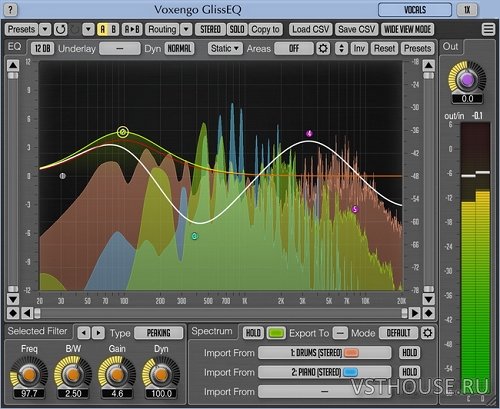Open the Static mode dropdown

point(225,49)
